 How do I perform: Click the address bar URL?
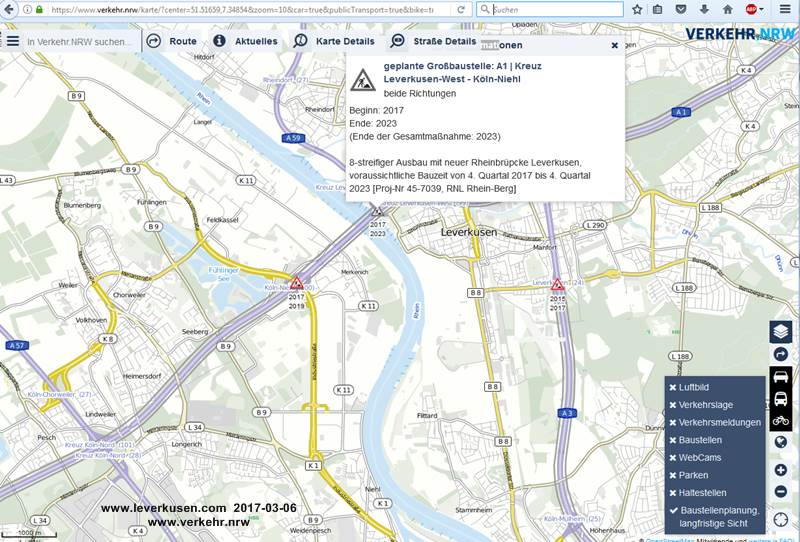pyautogui.click(x=242, y=9)
